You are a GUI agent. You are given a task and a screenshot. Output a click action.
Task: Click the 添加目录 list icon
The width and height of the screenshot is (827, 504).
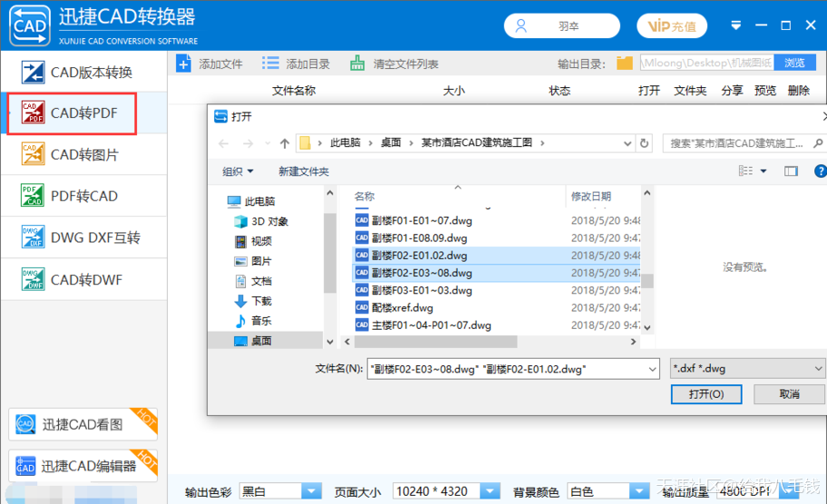pyautogui.click(x=270, y=63)
